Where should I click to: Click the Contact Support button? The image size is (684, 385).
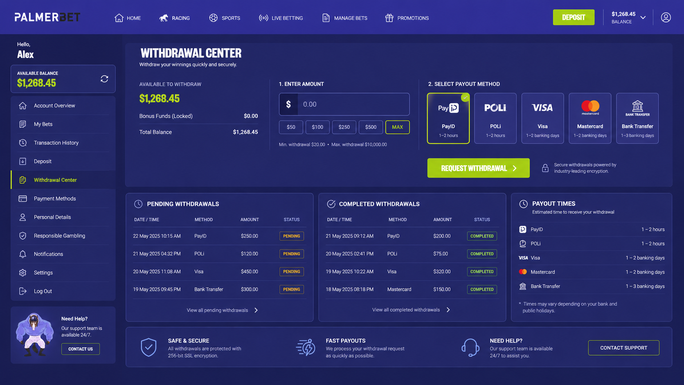(x=623, y=348)
